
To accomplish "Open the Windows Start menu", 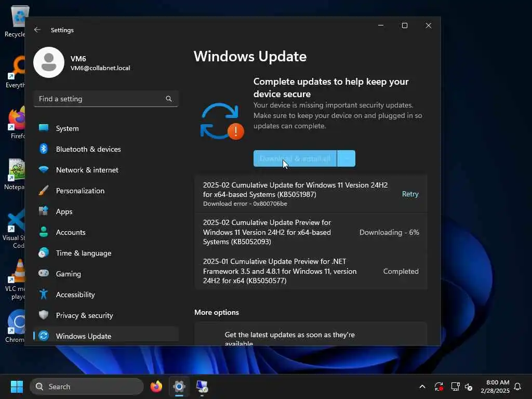I will click(17, 387).
